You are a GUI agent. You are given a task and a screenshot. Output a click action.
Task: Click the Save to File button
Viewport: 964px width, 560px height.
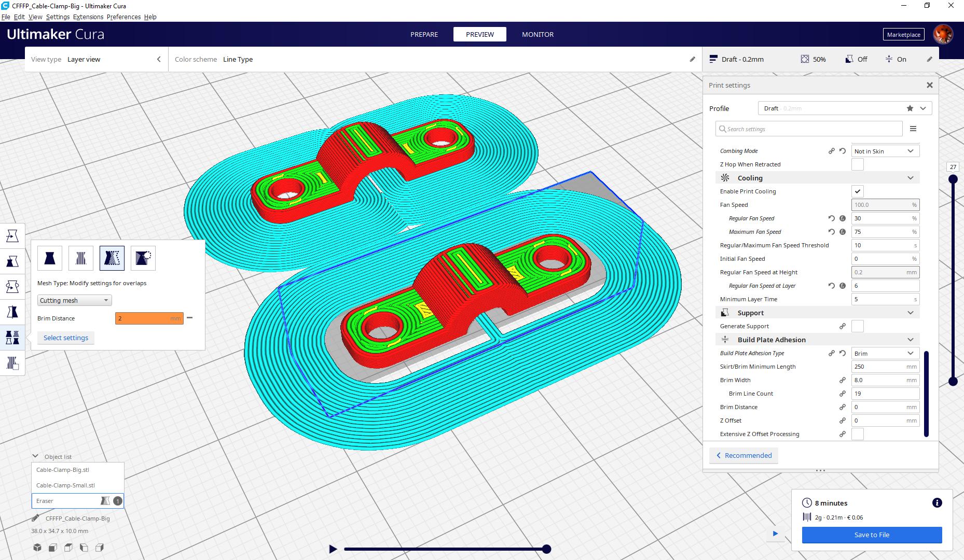872,535
